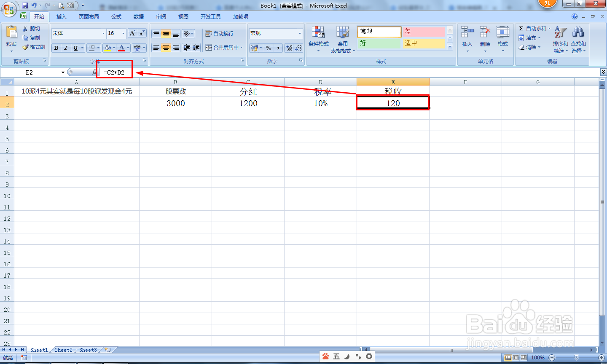Click the Copy (复制) icon

coord(25,37)
